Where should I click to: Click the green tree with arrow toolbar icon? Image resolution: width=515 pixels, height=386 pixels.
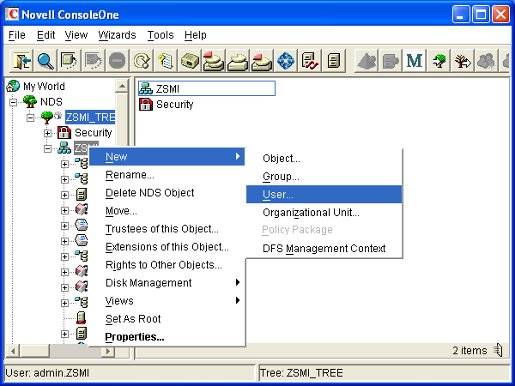pyautogui.click(x=439, y=61)
